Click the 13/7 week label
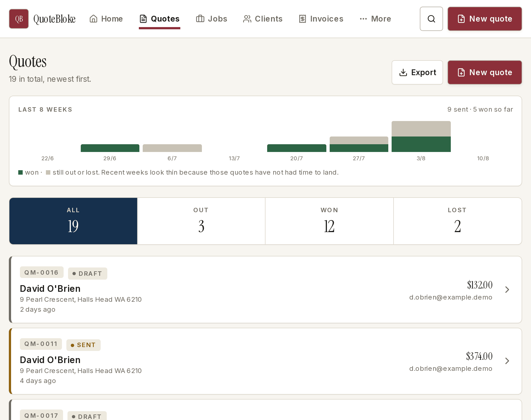 pyautogui.click(x=234, y=158)
